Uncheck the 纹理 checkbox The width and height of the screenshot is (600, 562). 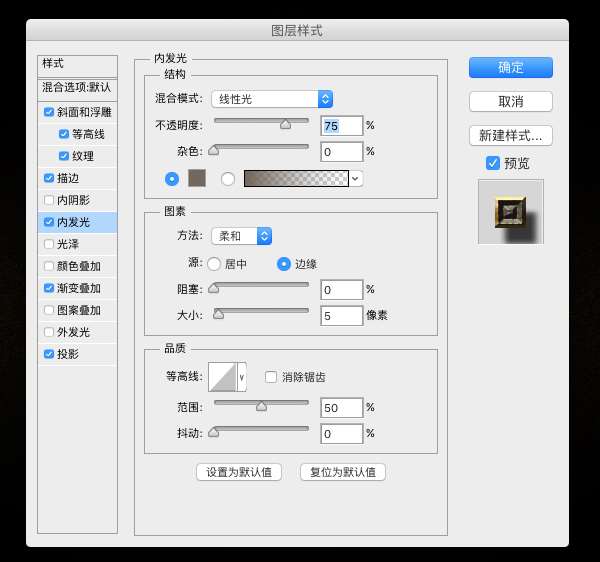pyautogui.click(x=64, y=156)
